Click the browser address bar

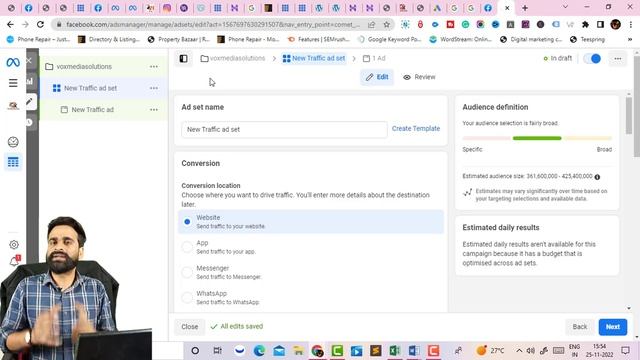(212, 24)
